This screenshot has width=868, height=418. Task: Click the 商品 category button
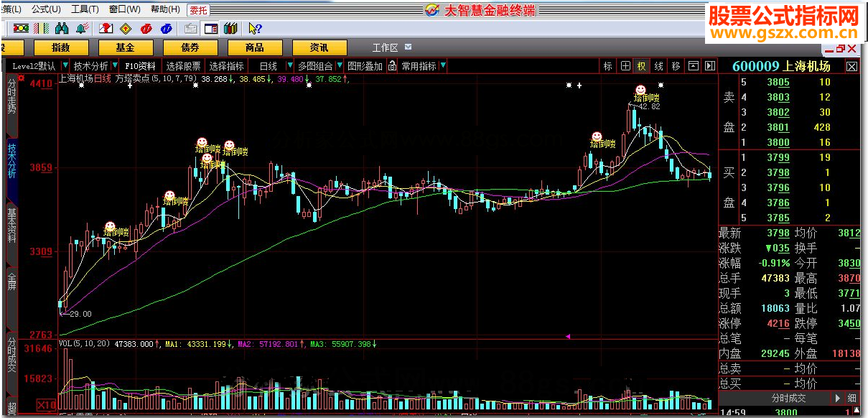255,47
